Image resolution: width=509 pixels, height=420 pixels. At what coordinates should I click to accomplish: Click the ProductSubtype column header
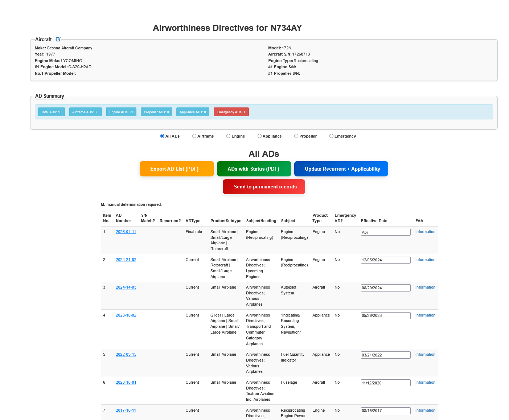226,221
